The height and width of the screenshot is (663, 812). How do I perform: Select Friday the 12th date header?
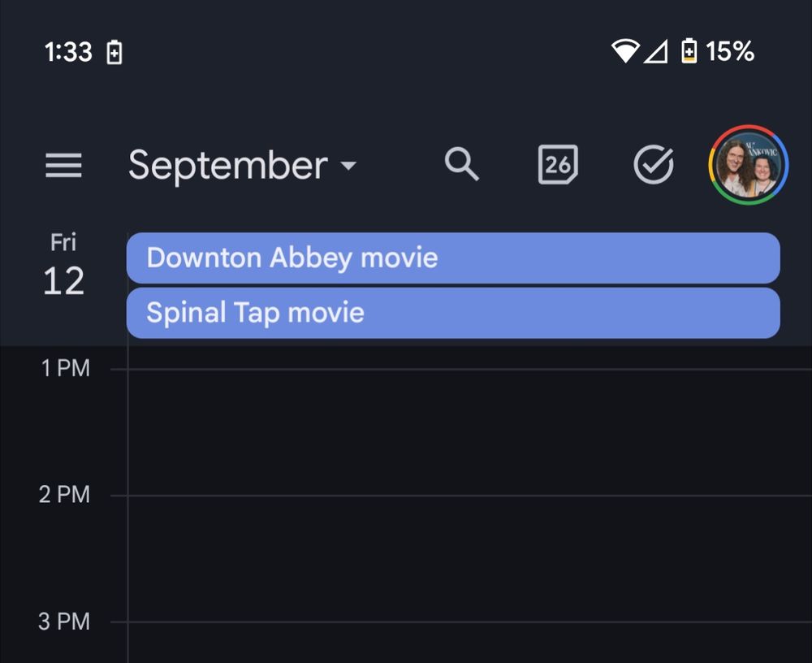coord(63,264)
